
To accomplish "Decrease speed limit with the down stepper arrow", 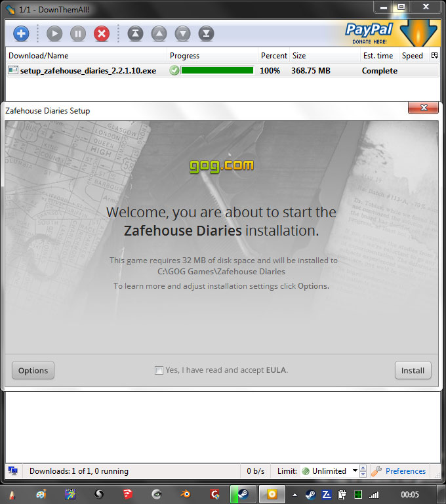I will (363, 474).
